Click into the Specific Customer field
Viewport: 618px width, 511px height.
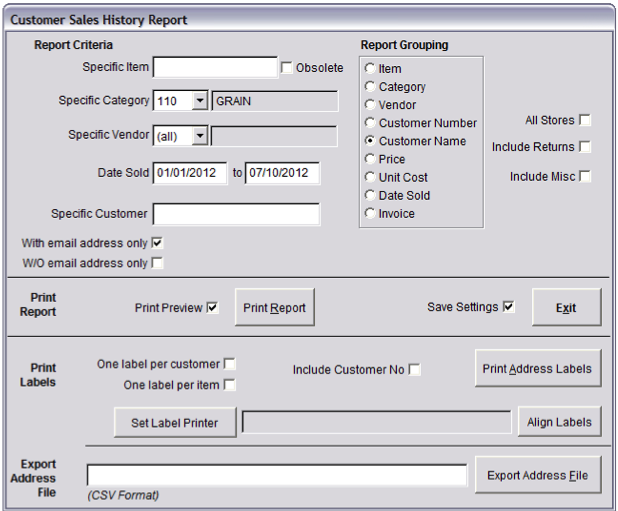(236, 214)
